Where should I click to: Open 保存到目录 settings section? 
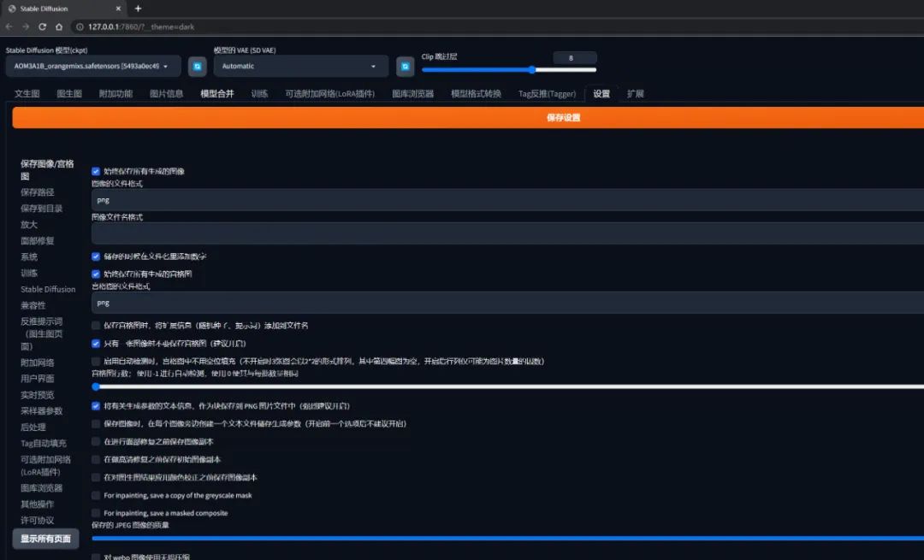(x=41, y=209)
